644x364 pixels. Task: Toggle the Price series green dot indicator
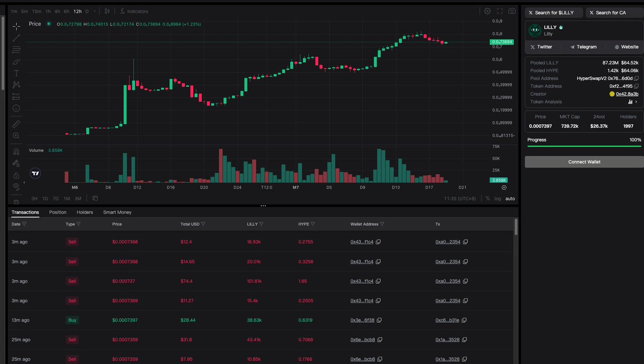tap(49, 24)
